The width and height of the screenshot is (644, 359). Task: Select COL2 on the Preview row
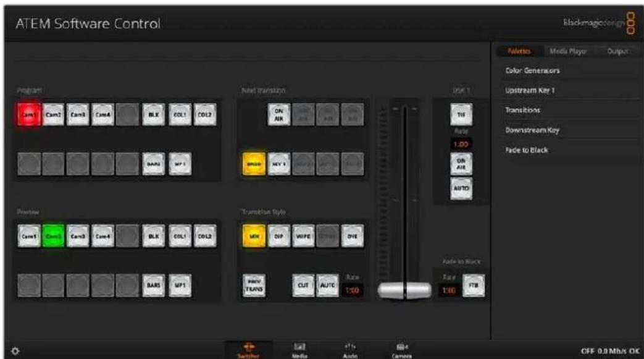[205, 236]
